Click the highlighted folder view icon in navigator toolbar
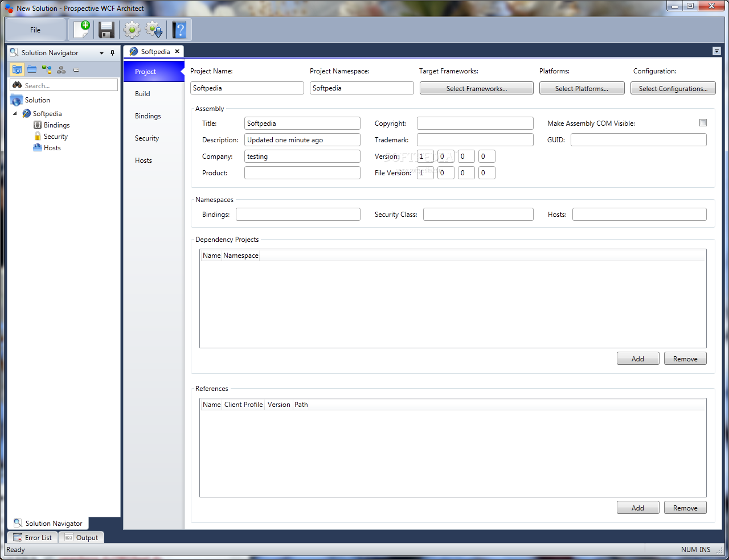The height and width of the screenshot is (560, 729). pos(17,69)
